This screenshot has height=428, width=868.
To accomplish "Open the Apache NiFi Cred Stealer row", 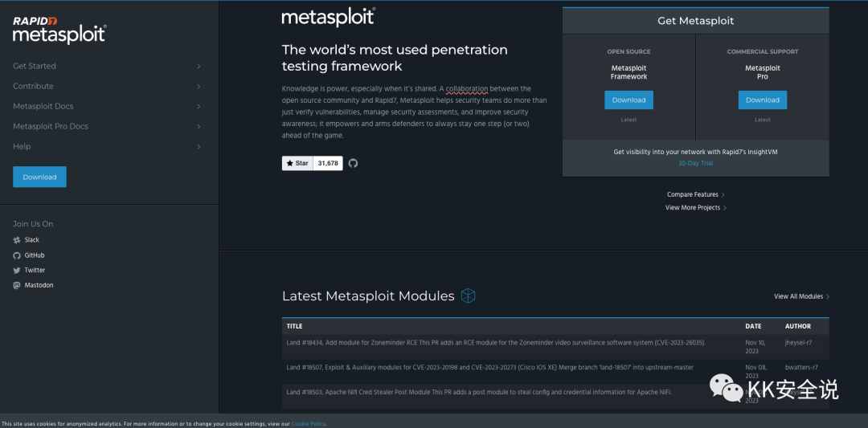I will (555, 397).
